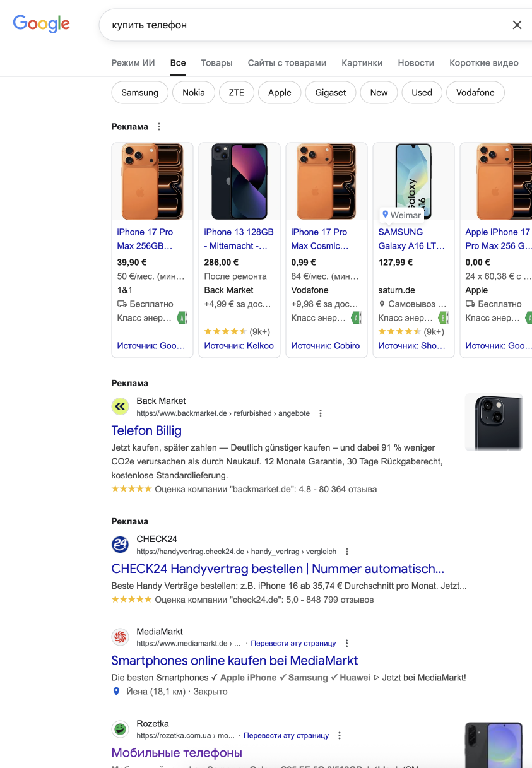Click the iPhone 13 128GB product image
This screenshot has width=532, height=768.
point(239,182)
